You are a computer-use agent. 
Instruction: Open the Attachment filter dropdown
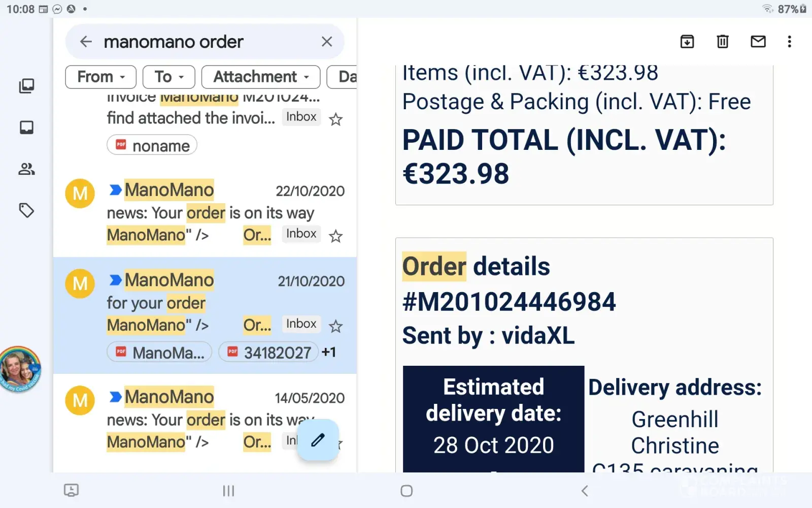tap(260, 77)
